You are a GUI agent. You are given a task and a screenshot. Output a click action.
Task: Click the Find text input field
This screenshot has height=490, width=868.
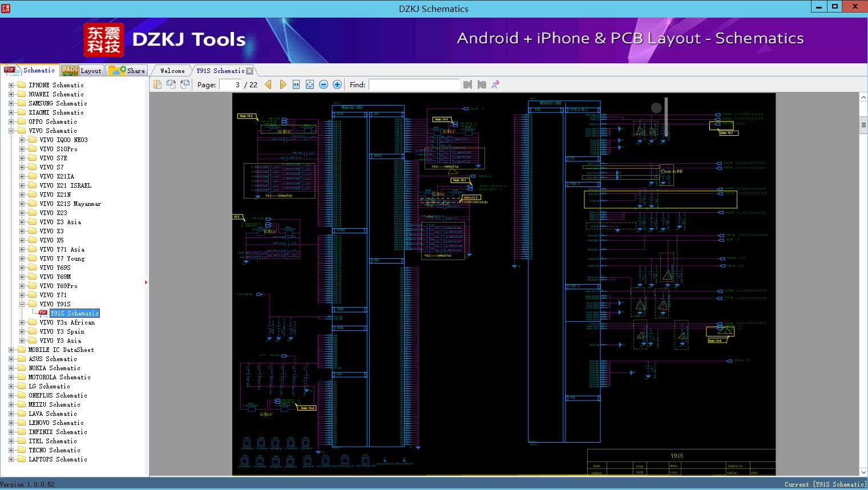click(414, 84)
